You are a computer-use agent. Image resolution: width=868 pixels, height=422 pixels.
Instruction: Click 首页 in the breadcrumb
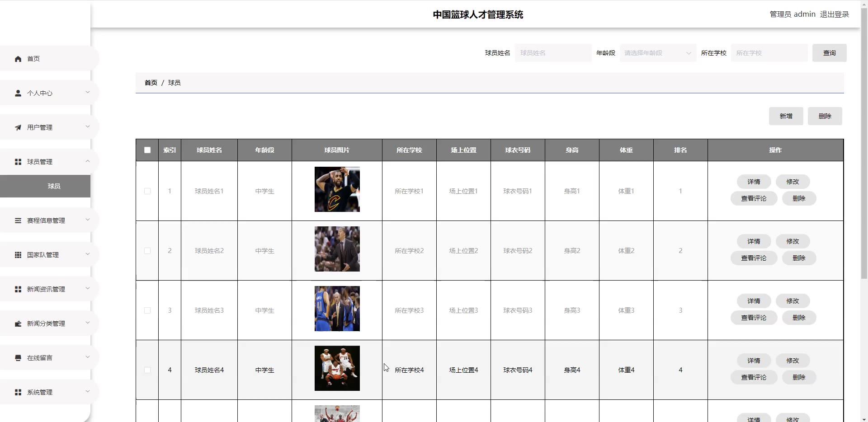click(x=151, y=83)
